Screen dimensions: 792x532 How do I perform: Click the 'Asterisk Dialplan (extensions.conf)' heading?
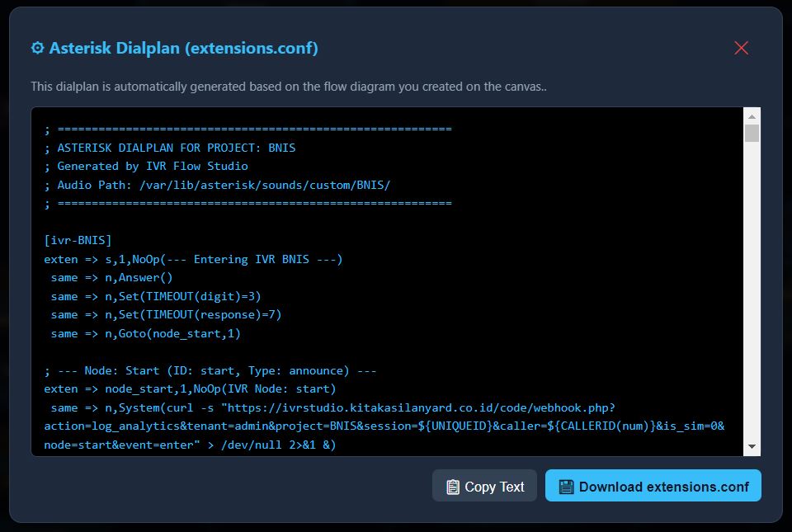[183, 48]
